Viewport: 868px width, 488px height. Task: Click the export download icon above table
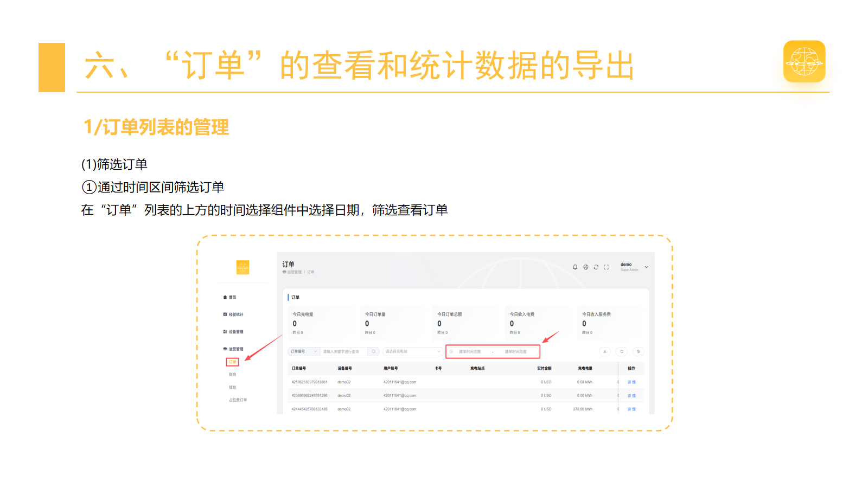tap(605, 351)
